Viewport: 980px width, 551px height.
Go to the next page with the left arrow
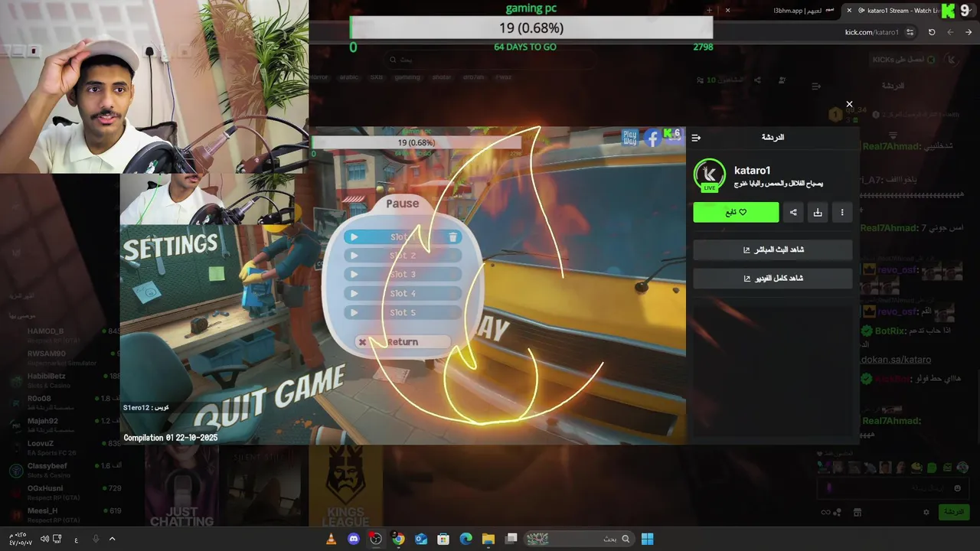[950, 32]
